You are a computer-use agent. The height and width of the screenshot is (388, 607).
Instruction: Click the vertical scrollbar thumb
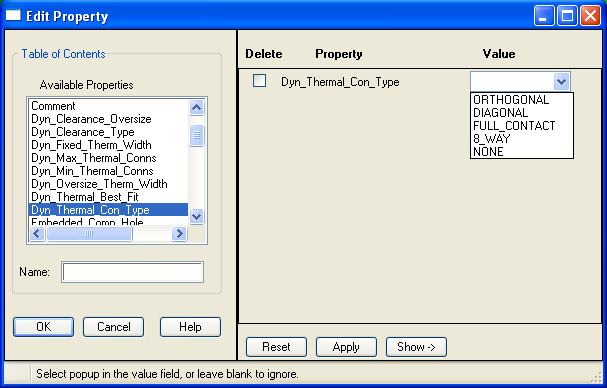196,136
